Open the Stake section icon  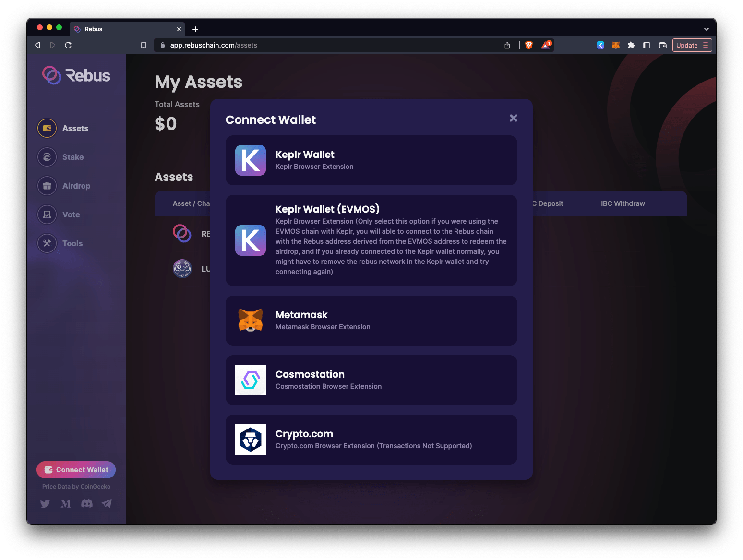point(47,157)
